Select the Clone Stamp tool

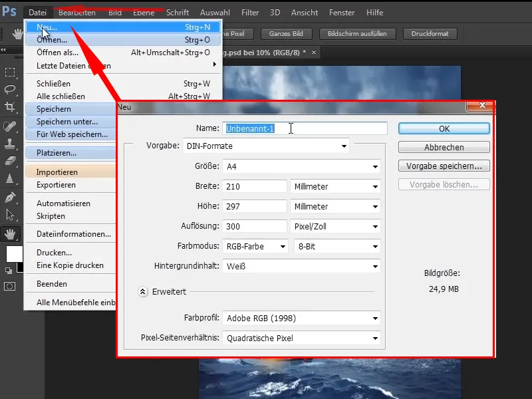click(x=10, y=143)
